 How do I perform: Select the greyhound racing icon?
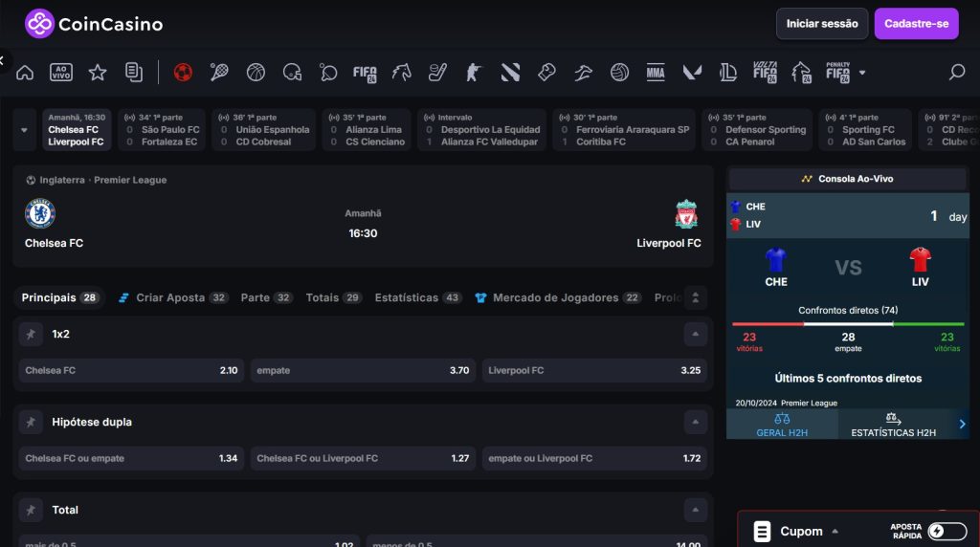[x=583, y=73]
